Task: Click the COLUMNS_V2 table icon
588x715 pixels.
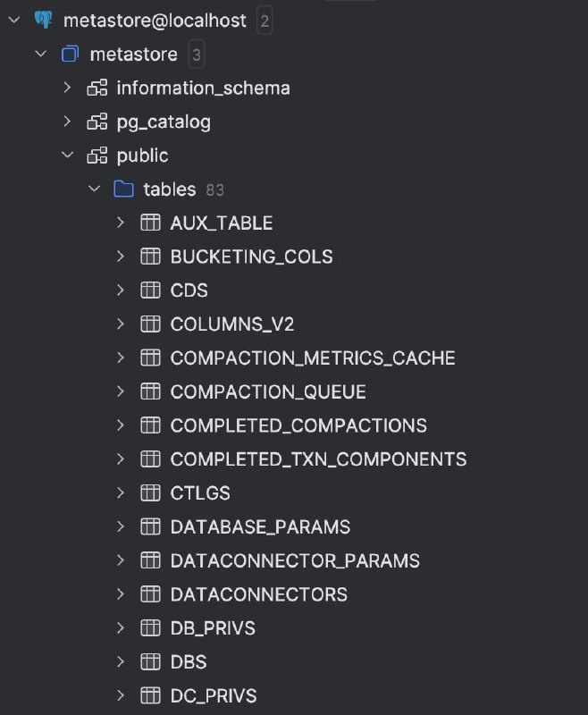Action: pyautogui.click(x=150, y=324)
